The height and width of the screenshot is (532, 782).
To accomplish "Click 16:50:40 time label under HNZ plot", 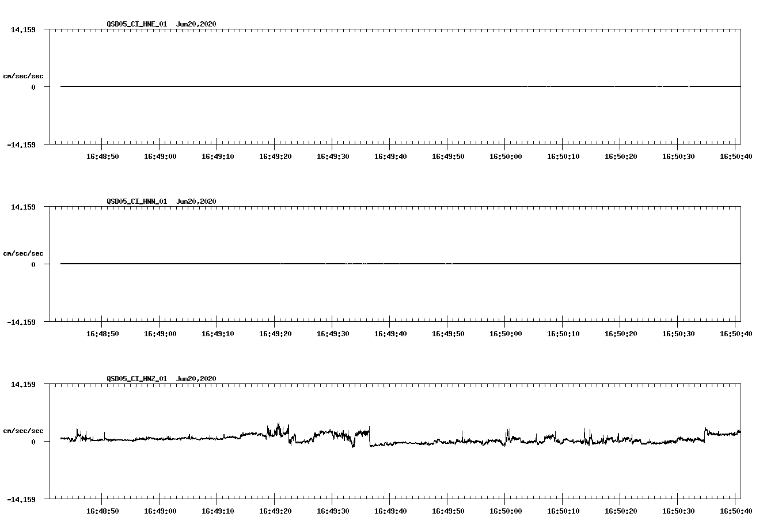I will [736, 511].
